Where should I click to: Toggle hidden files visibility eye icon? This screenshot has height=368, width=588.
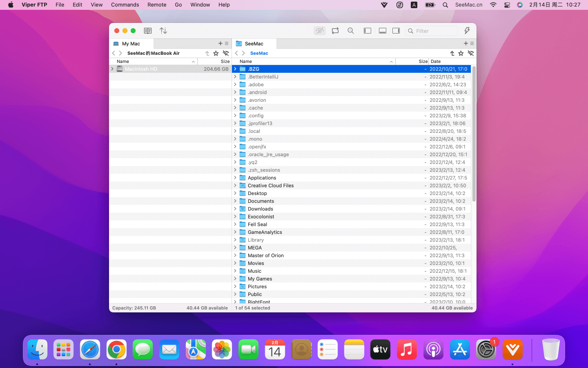click(x=320, y=31)
